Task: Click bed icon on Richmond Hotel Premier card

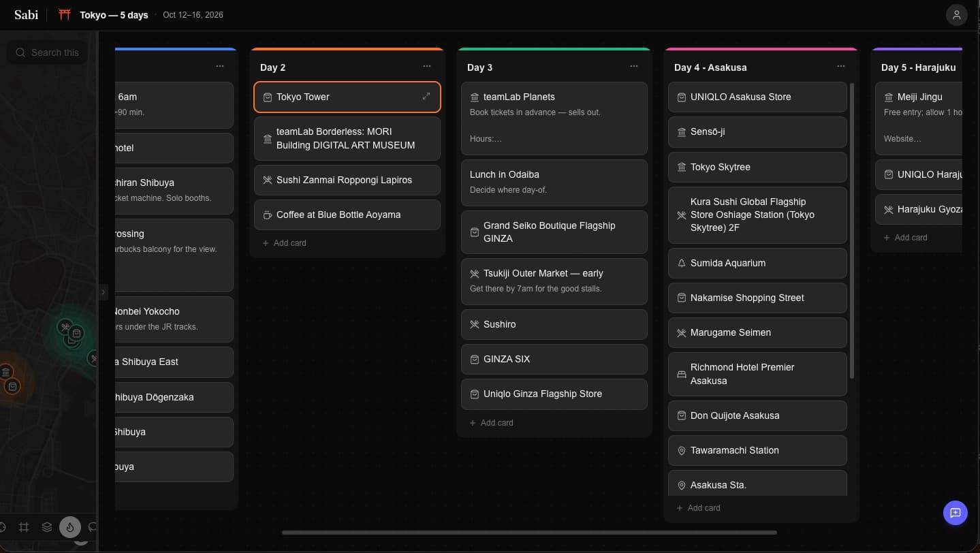Action: pyautogui.click(x=682, y=375)
